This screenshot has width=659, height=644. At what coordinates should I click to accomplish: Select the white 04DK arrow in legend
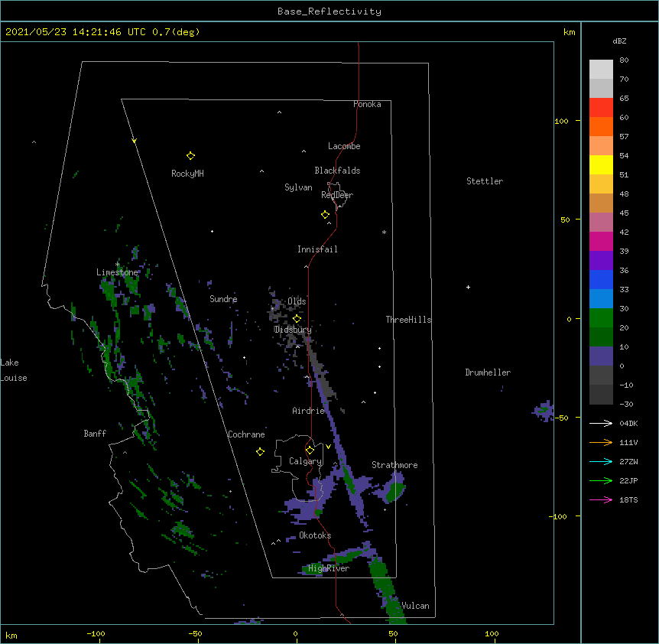(601, 423)
